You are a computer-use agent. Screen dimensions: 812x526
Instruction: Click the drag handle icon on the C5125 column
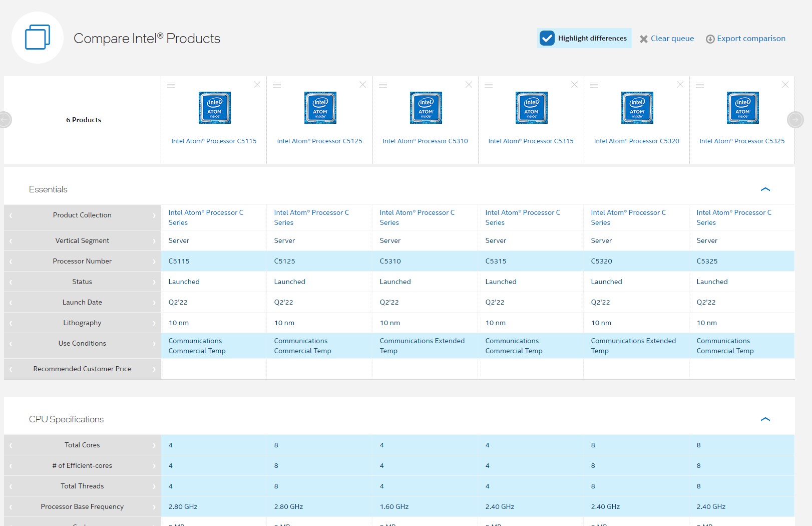tap(277, 85)
